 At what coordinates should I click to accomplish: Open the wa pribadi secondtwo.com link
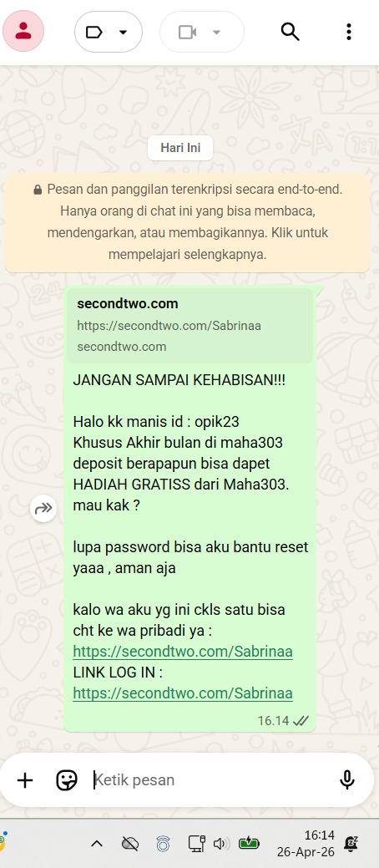click(183, 652)
